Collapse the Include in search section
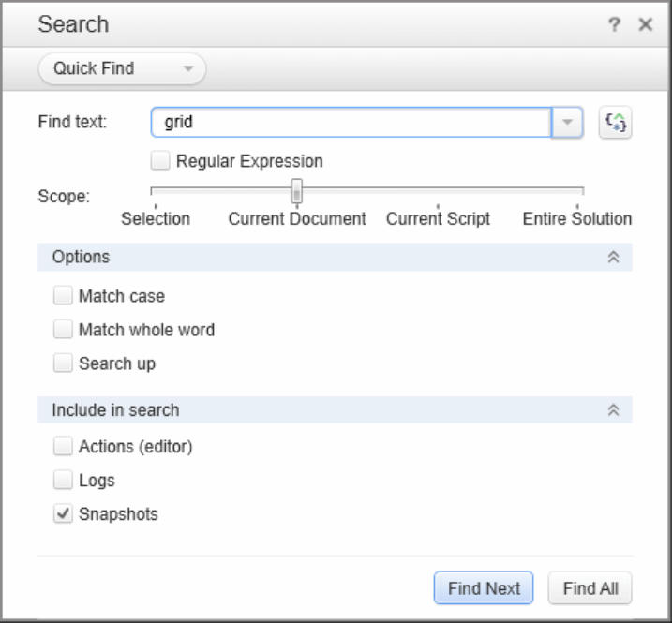Screen dimensions: 672x623 [x=614, y=410]
